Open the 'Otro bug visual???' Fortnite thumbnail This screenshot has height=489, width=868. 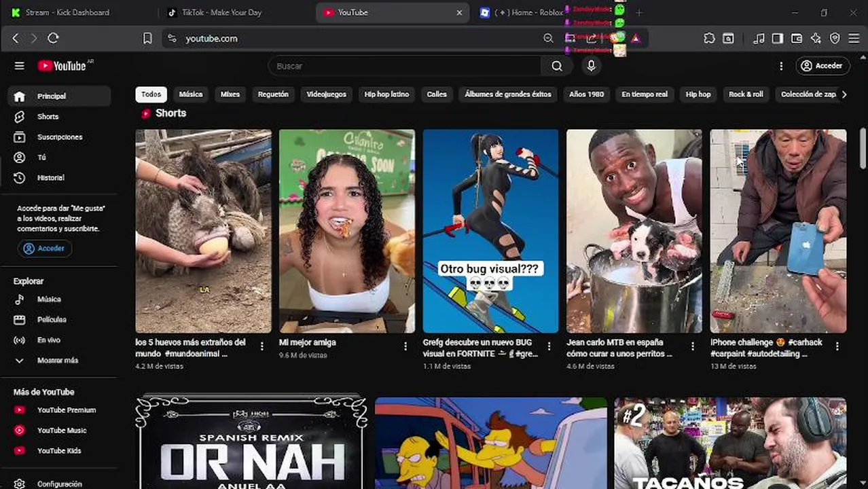coord(490,231)
